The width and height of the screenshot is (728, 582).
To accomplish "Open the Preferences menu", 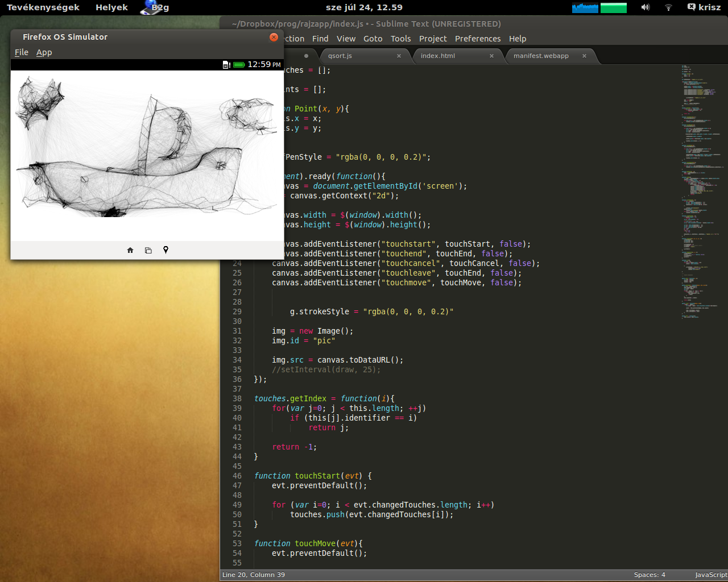I will [478, 39].
